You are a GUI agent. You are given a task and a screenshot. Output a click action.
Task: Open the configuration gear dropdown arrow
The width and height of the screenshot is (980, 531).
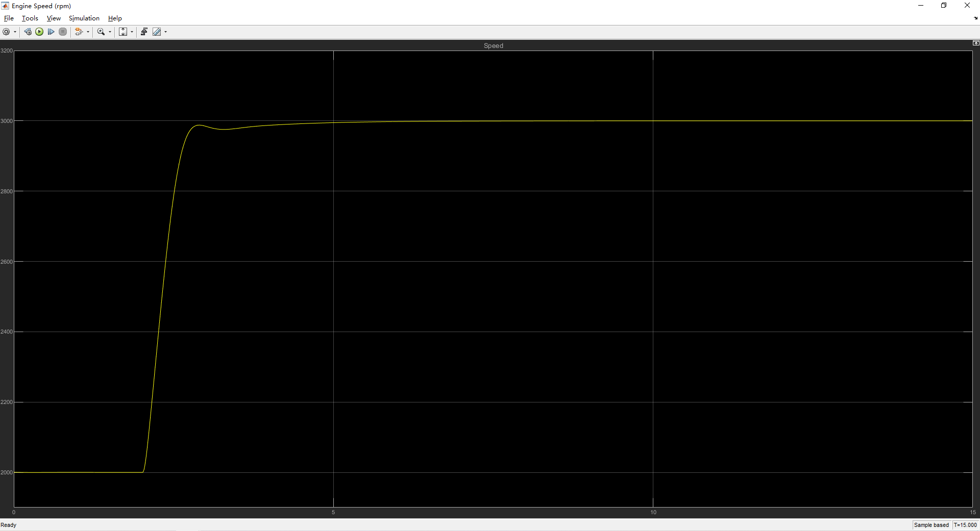click(15, 32)
